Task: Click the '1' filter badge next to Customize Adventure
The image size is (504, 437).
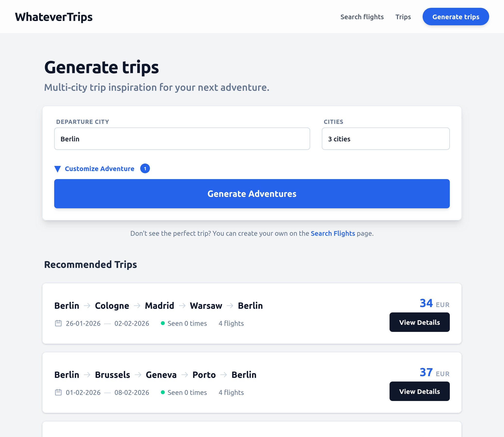Action: tap(145, 169)
